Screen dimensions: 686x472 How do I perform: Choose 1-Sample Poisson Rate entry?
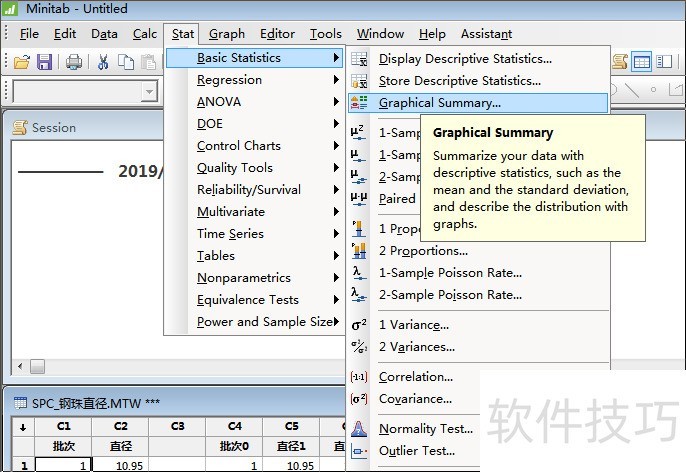(478, 273)
